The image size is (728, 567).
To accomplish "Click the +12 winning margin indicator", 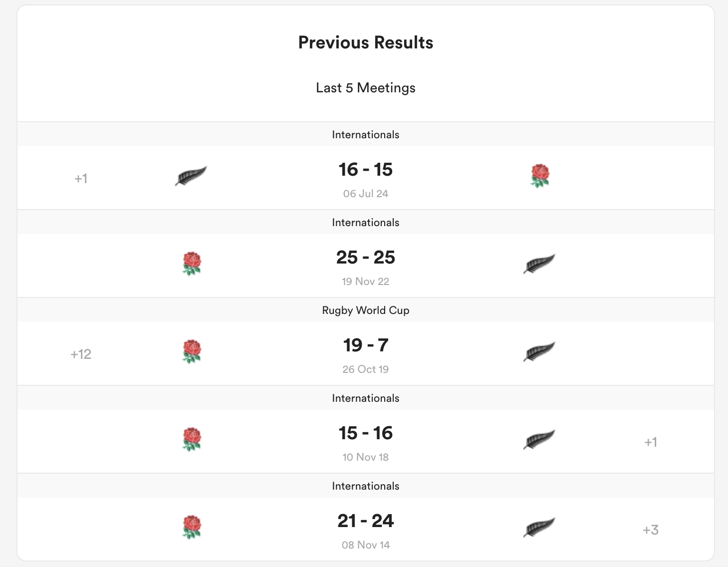I will (x=81, y=354).
